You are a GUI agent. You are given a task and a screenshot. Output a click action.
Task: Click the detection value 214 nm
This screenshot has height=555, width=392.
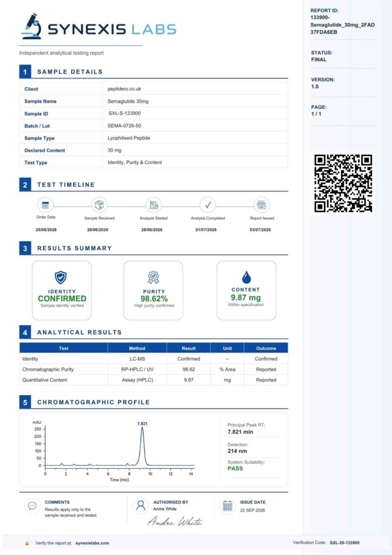[x=237, y=451]
